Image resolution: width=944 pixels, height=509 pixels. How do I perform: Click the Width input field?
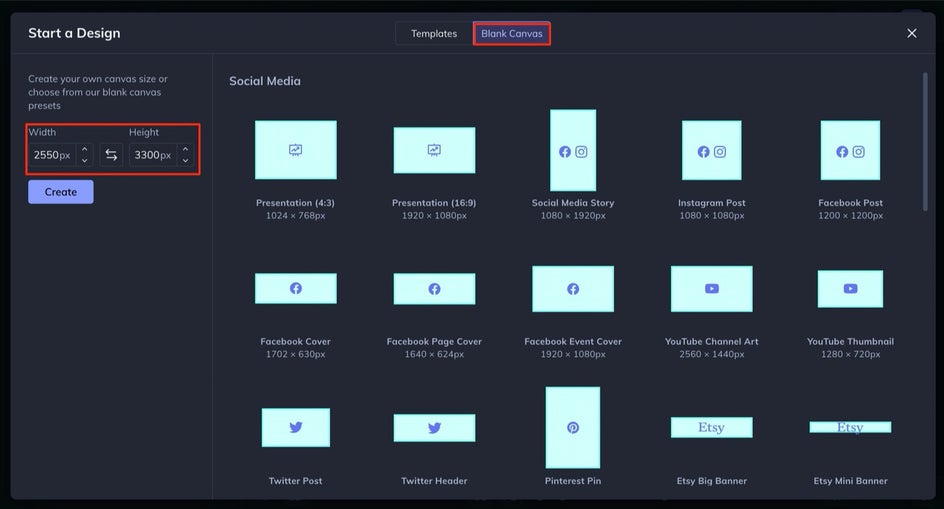point(52,155)
